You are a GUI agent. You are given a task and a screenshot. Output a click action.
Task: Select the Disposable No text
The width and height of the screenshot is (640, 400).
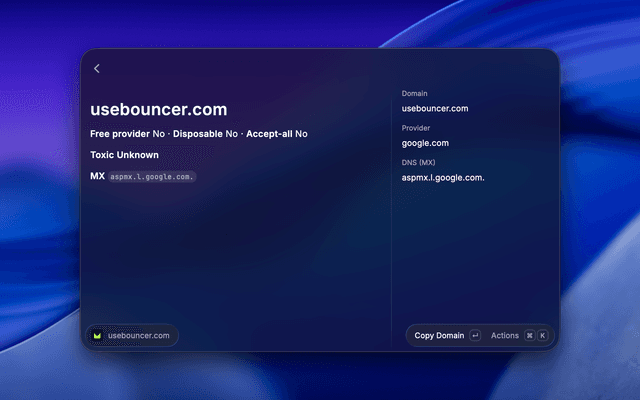[205, 134]
